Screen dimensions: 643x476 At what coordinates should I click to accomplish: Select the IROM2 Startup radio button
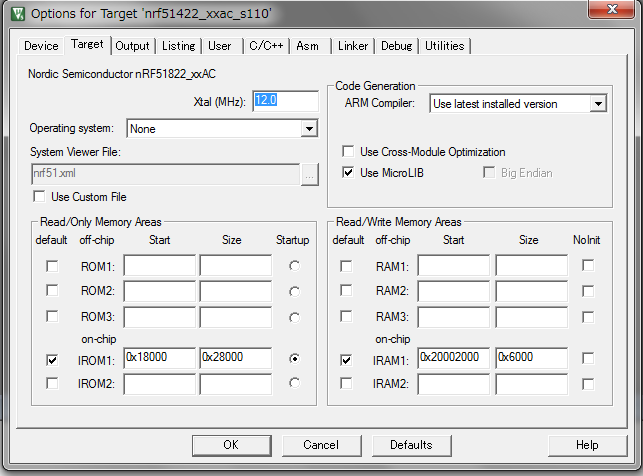point(294,383)
